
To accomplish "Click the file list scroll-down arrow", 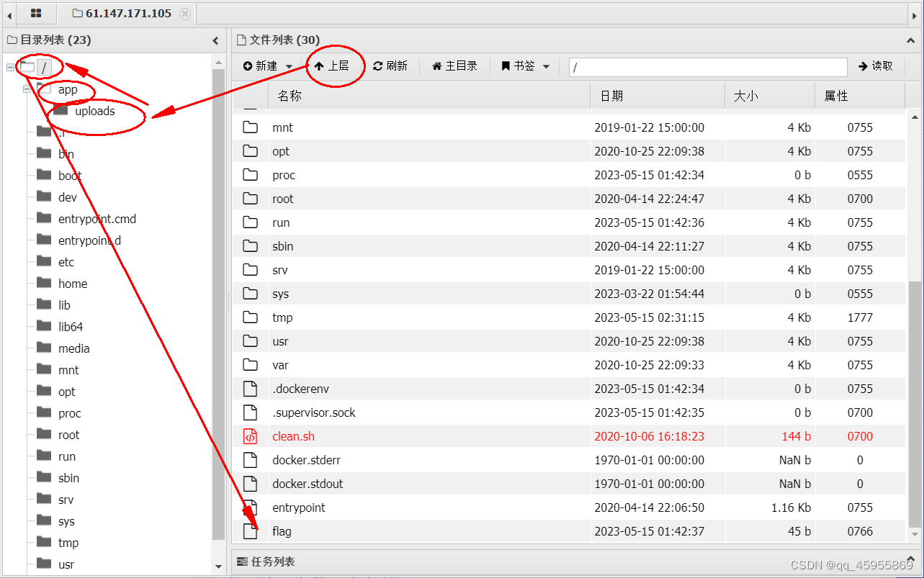I will pos(915,534).
